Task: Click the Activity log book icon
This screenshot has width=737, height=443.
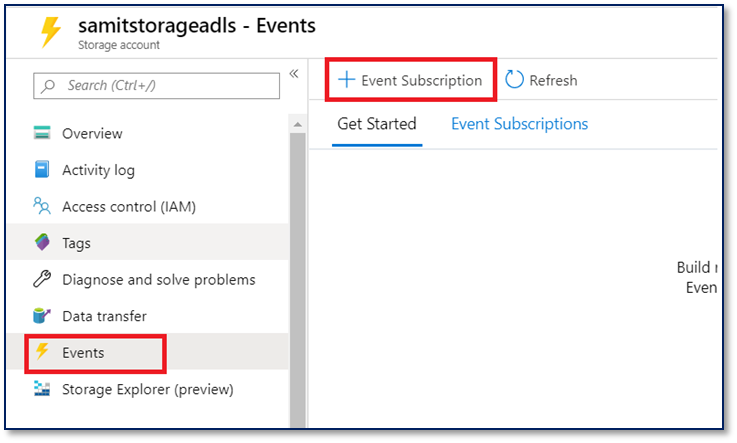Action: [42, 170]
